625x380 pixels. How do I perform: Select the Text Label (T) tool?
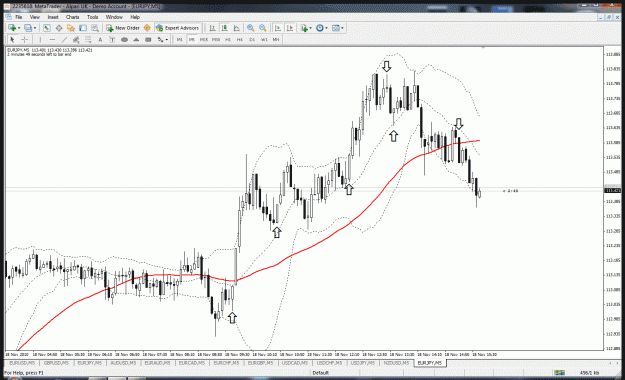(112, 39)
